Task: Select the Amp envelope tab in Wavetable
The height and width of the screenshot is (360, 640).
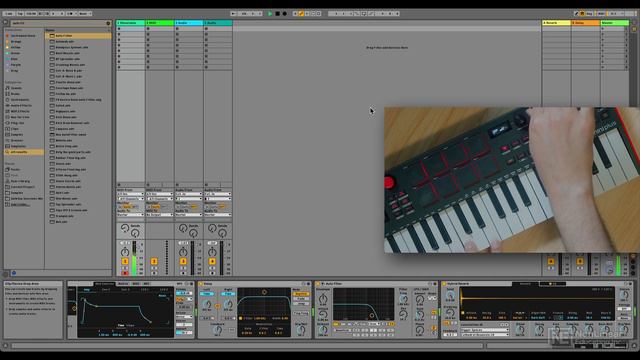Action: point(87,289)
